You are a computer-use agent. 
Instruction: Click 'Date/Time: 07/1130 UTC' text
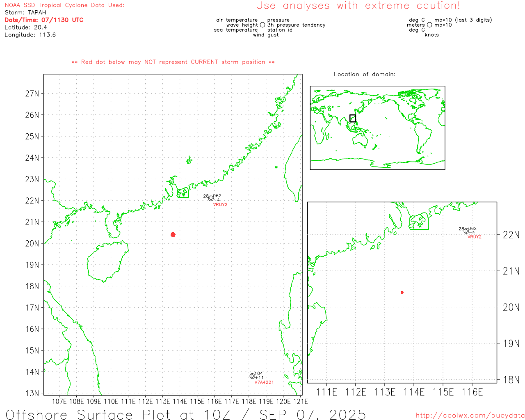(44, 20)
